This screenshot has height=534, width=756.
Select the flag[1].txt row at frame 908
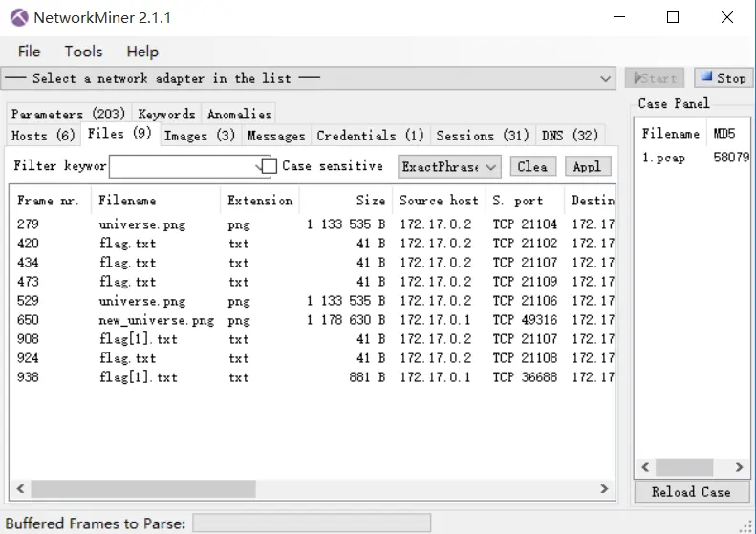[x=313, y=339]
